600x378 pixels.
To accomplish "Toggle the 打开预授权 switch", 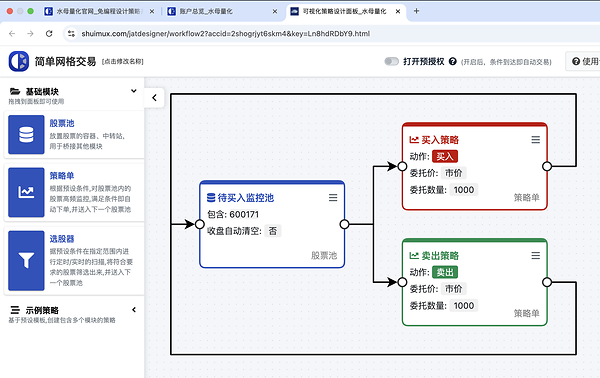I will click(x=391, y=61).
